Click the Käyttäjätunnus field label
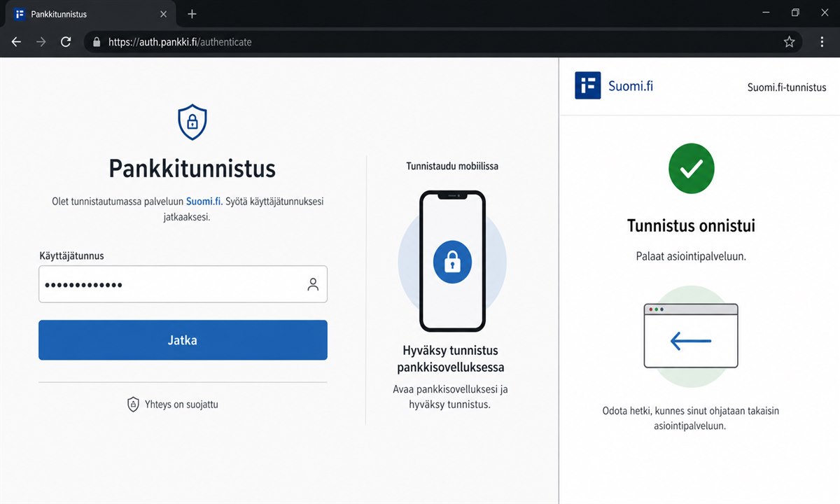 (x=71, y=256)
